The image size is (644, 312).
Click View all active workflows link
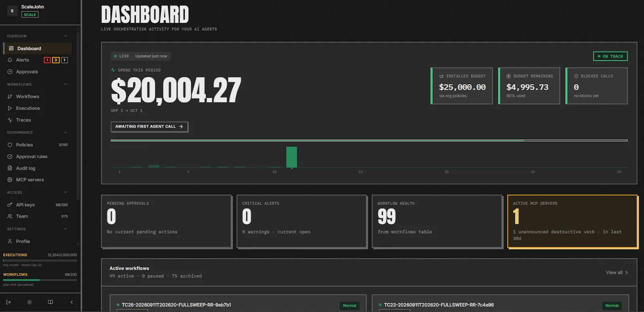617,273
